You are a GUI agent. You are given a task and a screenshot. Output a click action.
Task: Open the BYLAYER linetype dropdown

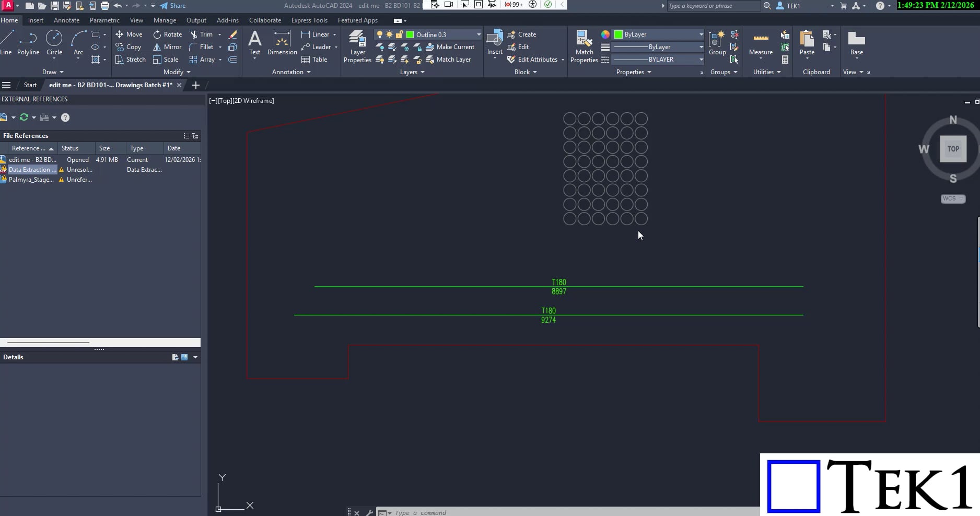pos(701,60)
